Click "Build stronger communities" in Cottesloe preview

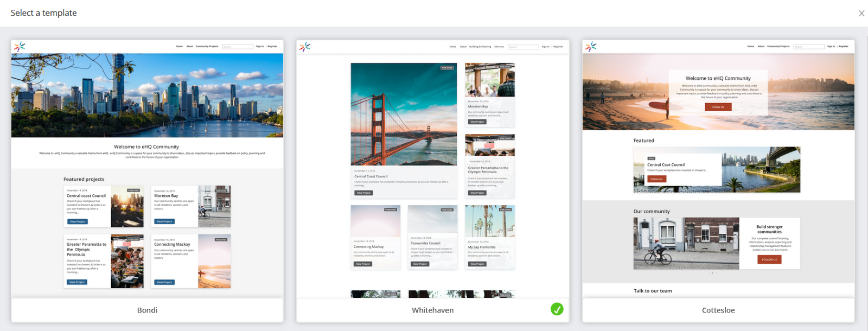pos(769,229)
